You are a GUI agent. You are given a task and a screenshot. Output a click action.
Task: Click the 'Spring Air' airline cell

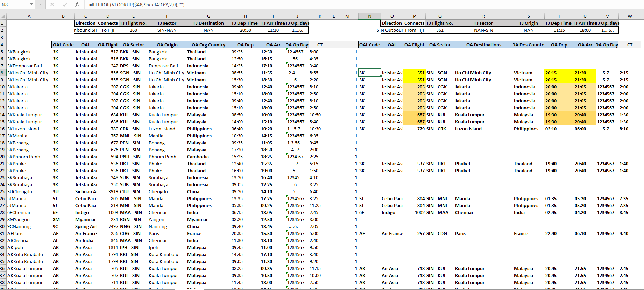pos(85,226)
